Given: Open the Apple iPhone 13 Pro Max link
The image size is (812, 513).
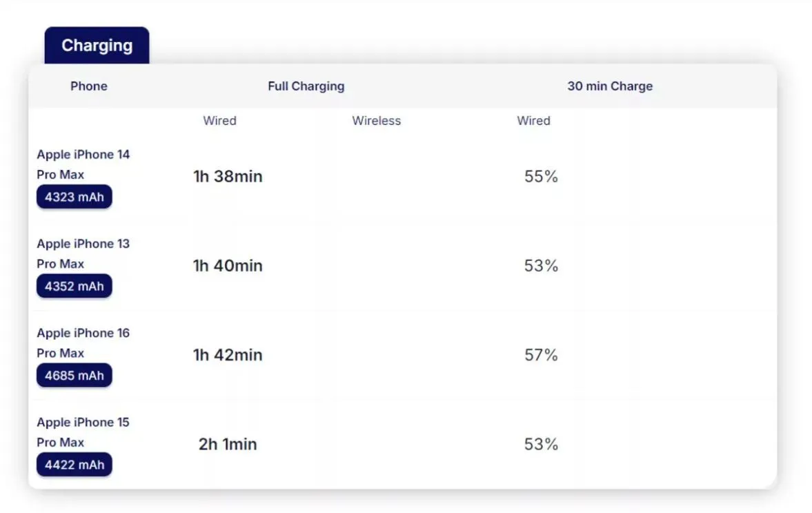Looking at the screenshot, I should (x=83, y=253).
